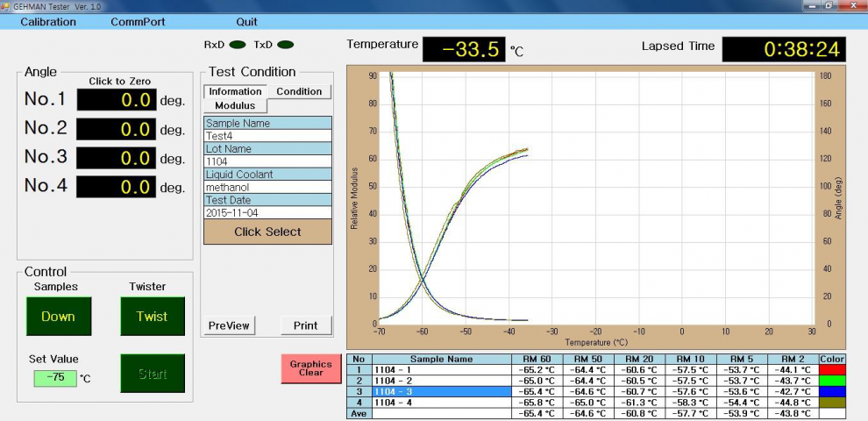The height and width of the screenshot is (421, 868).
Task: Click the Color column header
Action: tap(833, 359)
